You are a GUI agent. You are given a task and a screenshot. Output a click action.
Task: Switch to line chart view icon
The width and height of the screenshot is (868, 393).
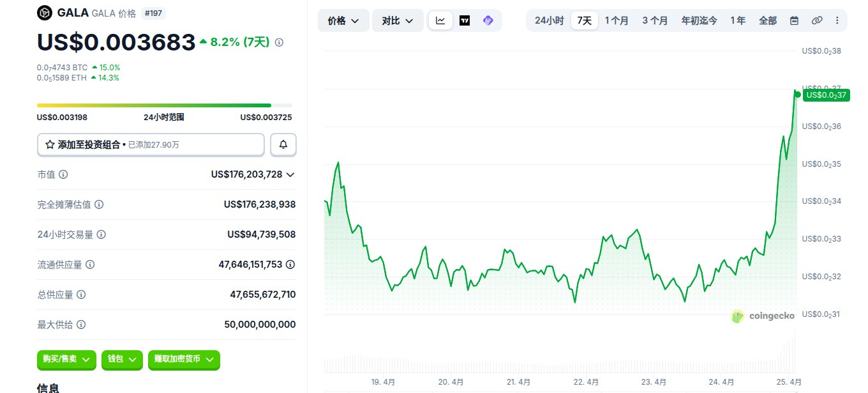[x=440, y=20]
